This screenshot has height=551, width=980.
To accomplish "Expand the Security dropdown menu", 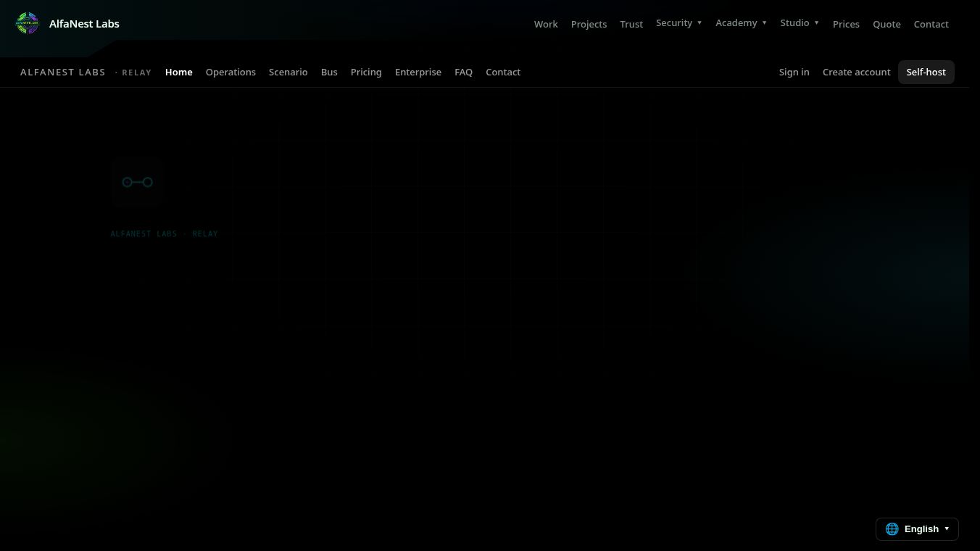I will [679, 23].
